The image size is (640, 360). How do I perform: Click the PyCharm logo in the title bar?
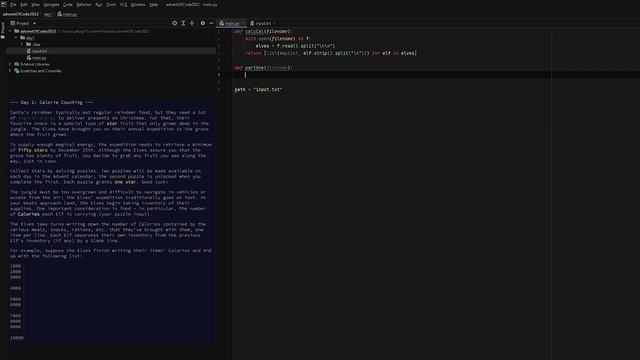coord(4,4)
